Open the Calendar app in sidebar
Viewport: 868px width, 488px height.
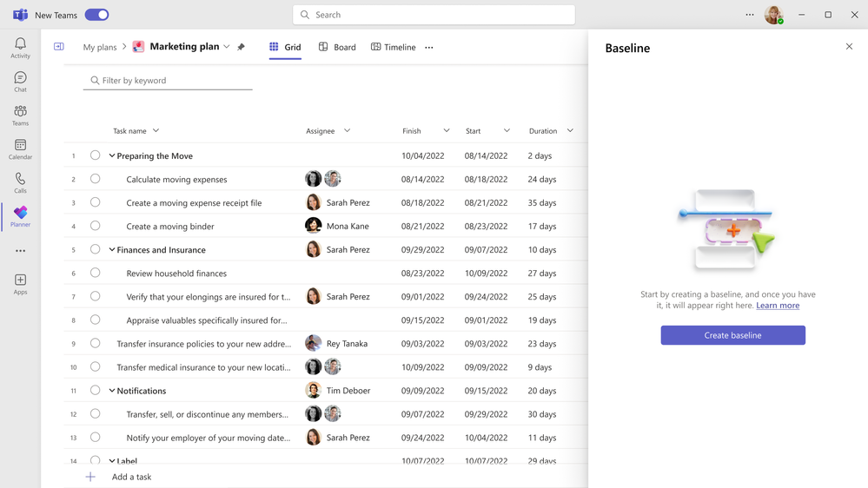pos(21,148)
